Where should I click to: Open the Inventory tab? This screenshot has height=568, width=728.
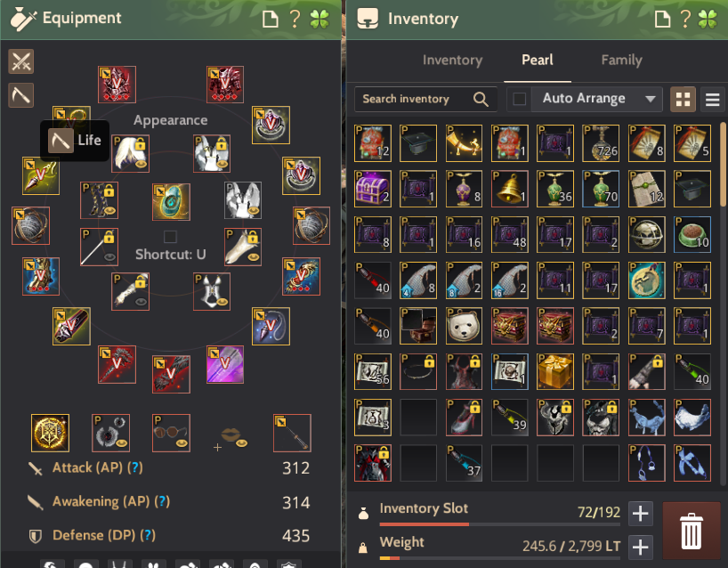coord(452,61)
